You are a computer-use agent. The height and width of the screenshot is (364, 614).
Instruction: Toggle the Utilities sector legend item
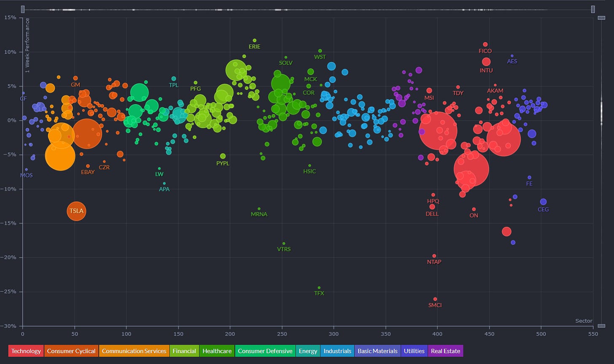click(414, 351)
